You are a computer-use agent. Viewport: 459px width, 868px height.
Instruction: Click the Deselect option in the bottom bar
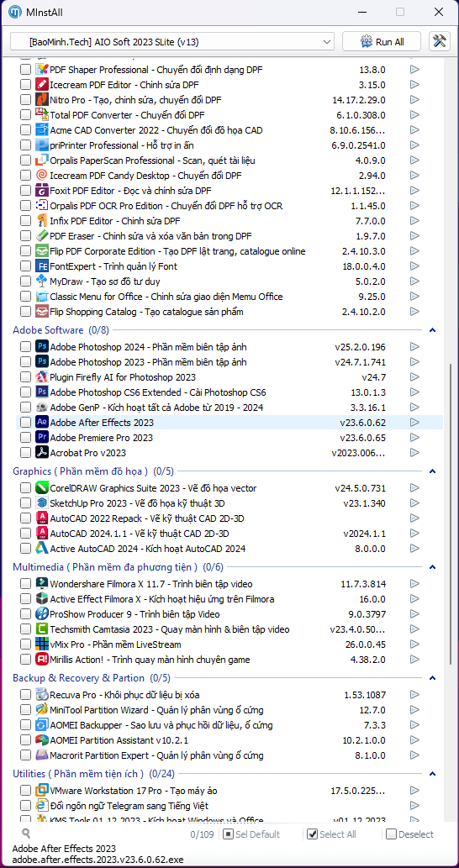point(410,834)
